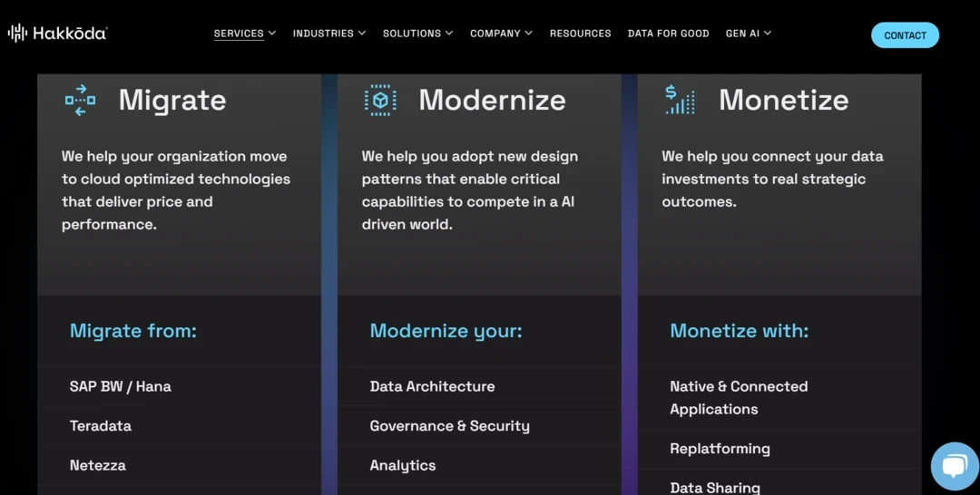Go to the Resources page
This screenshot has height=495, width=980.
coord(580,34)
